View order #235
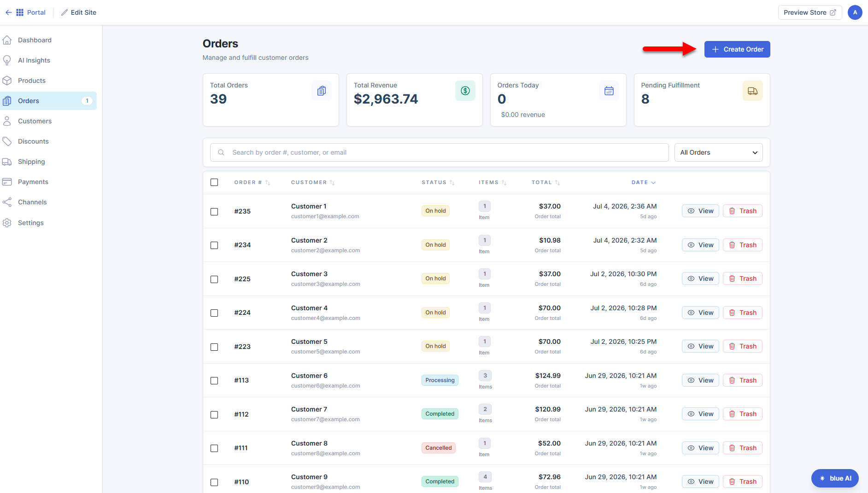The height and width of the screenshot is (493, 868). point(700,211)
